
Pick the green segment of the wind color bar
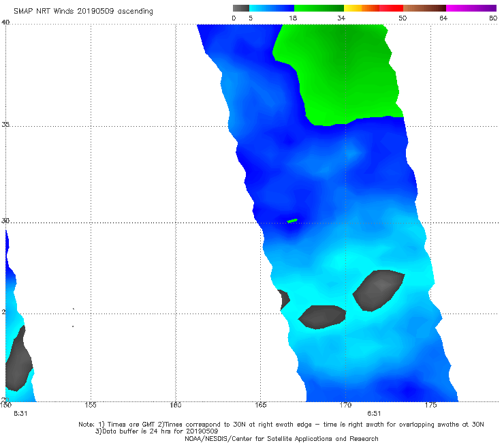pos(319,8)
